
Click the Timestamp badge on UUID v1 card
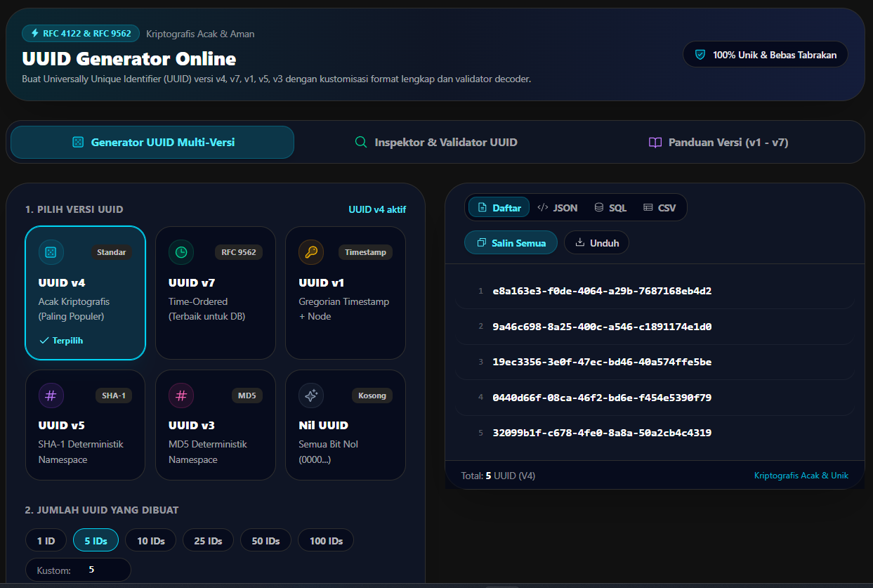pyautogui.click(x=366, y=252)
